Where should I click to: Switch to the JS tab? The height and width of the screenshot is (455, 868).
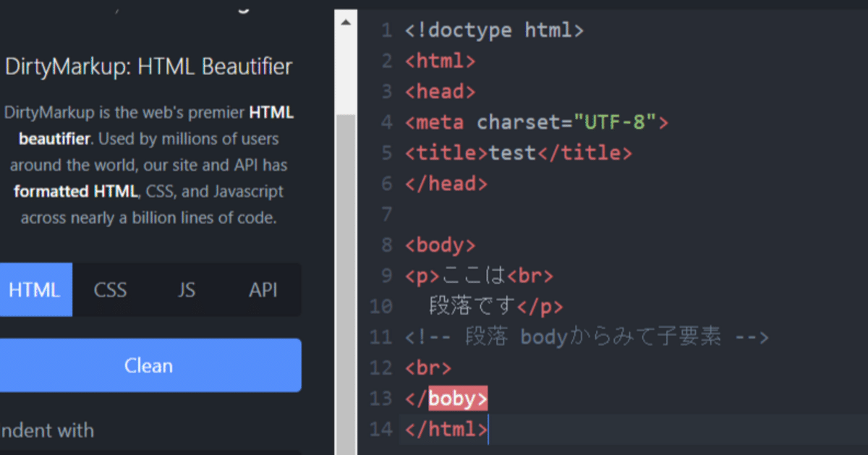click(186, 289)
